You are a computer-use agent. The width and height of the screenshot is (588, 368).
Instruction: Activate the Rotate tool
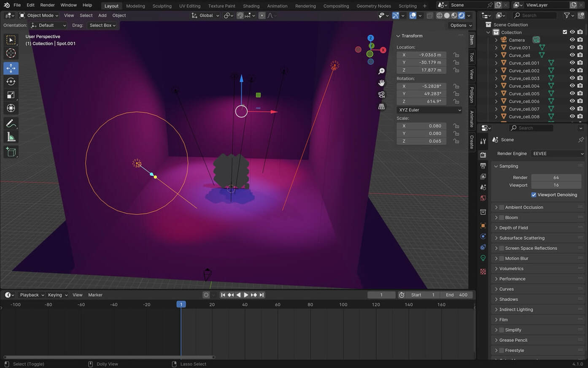(x=11, y=81)
